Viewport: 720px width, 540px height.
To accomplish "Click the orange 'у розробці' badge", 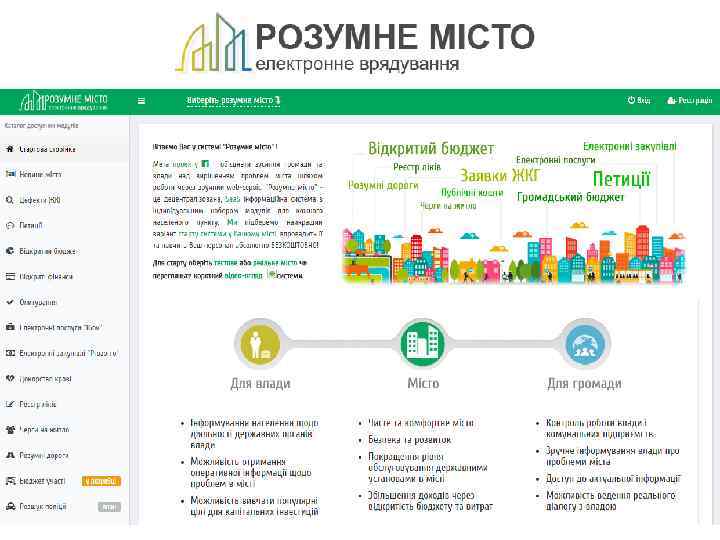I will [101, 481].
